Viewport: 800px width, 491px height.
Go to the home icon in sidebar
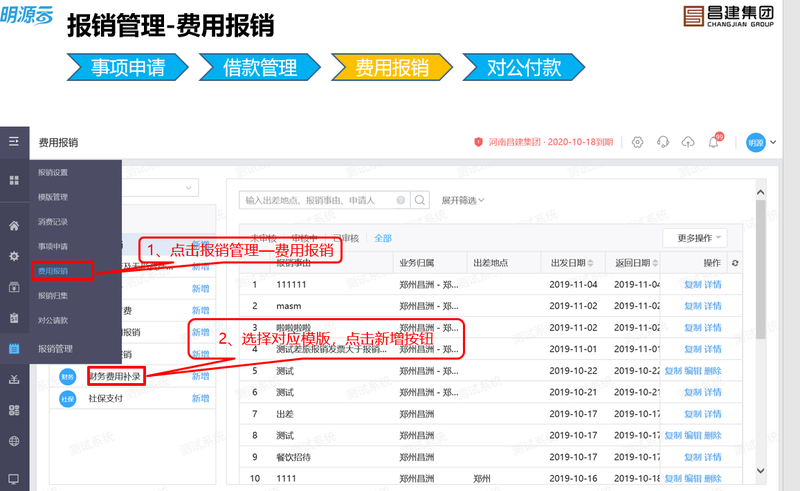pyautogui.click(x=14, y=226)
